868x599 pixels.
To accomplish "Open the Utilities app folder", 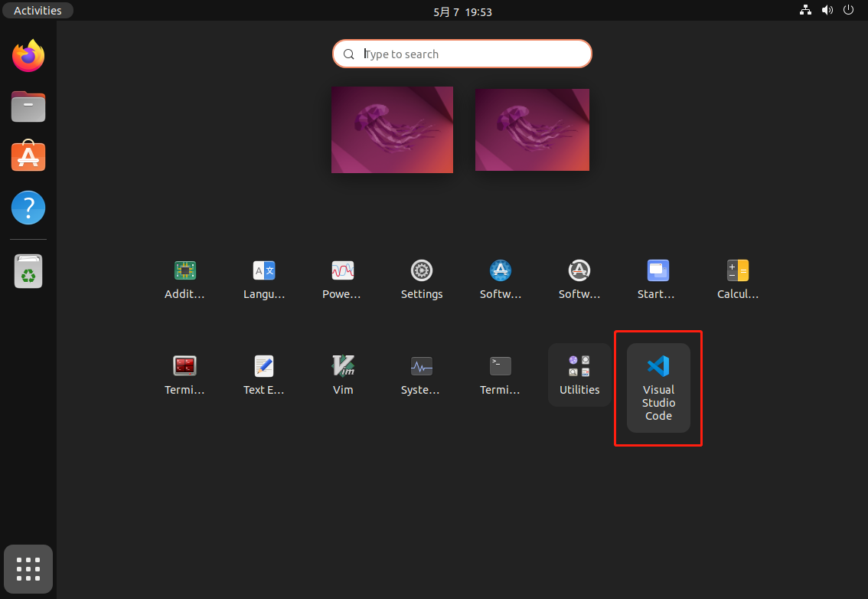I will coord(579,375).
